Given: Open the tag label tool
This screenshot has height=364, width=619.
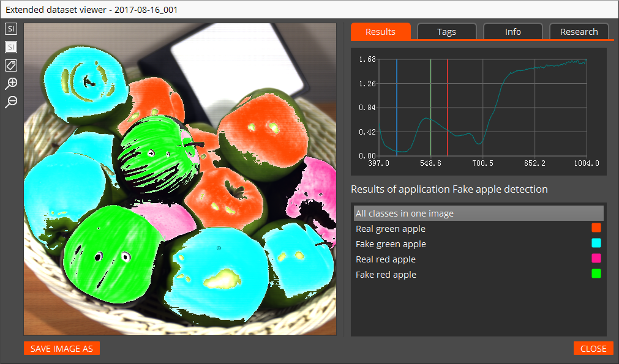Looking at the screenshot, I should [11, 65].
